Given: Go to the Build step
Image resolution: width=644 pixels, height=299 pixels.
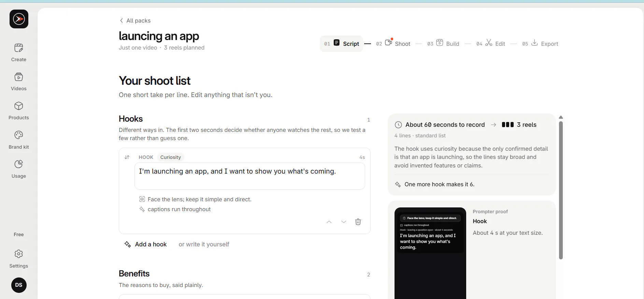Looking at the screenshot, I should coord(443,44).
